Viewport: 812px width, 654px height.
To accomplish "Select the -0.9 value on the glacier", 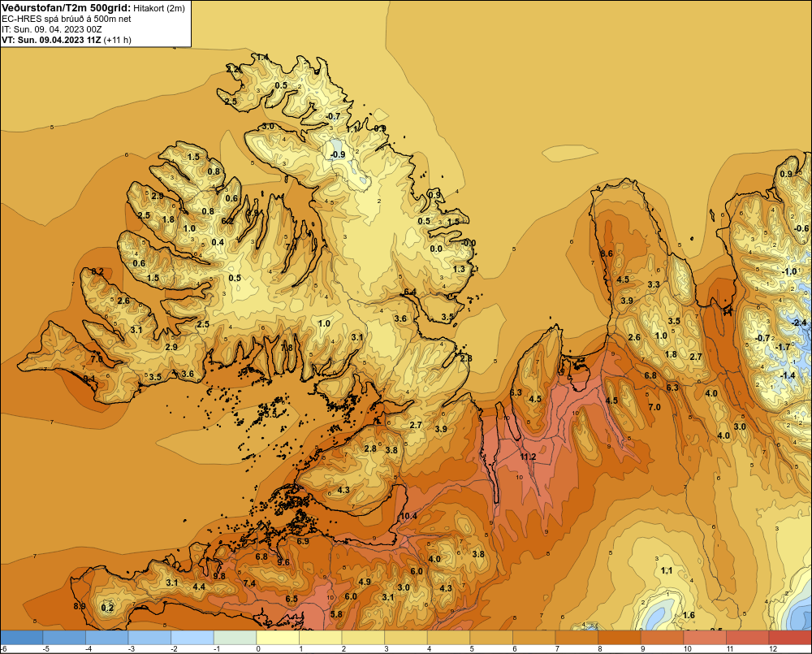I will (x=337, y=154).
